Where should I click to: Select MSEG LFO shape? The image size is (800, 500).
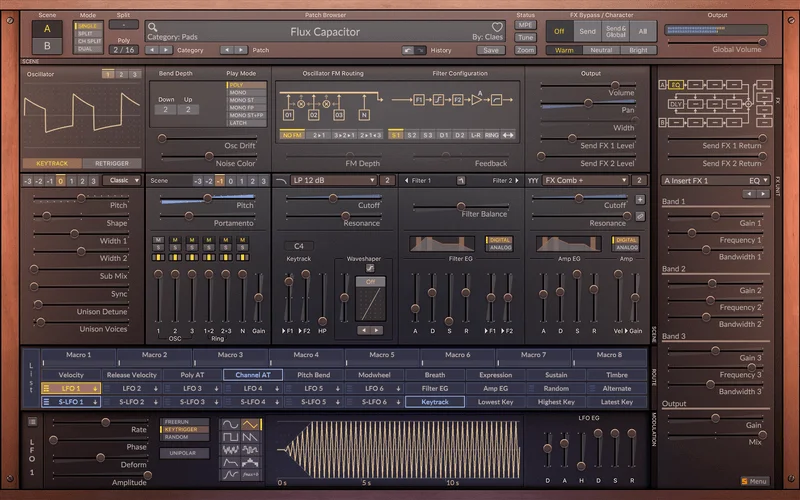[230, 475]
